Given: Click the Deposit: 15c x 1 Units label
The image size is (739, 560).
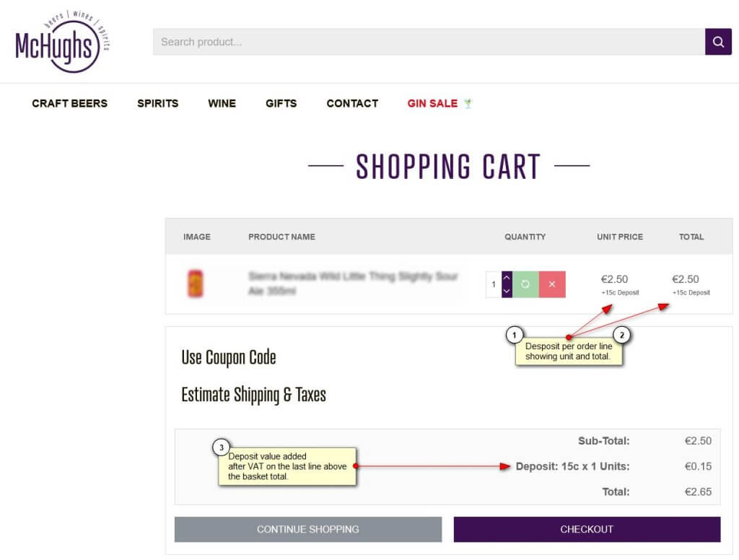Looking at the screenshot, I should (572, 466).
